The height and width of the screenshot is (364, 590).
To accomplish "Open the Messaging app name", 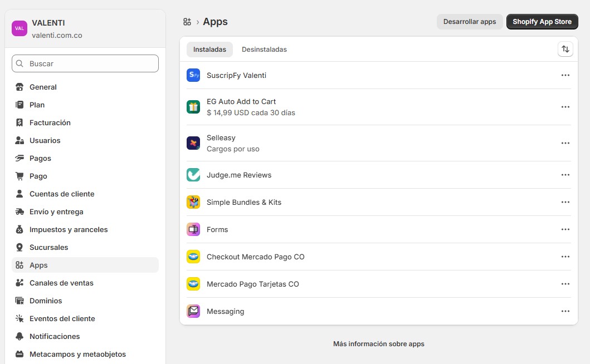I will pos(226,311).
